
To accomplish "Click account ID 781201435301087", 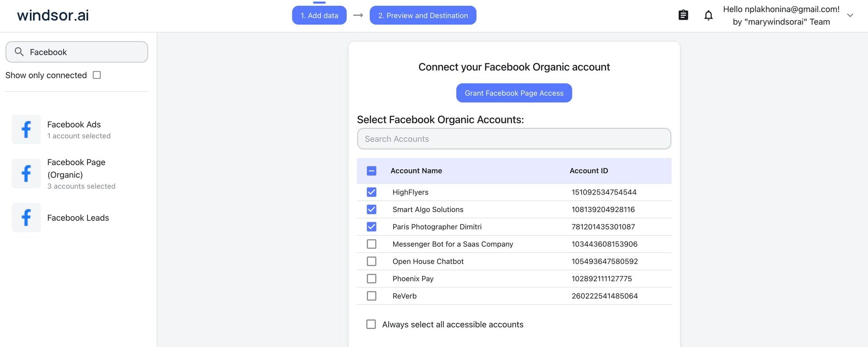I will click(603, 227).
